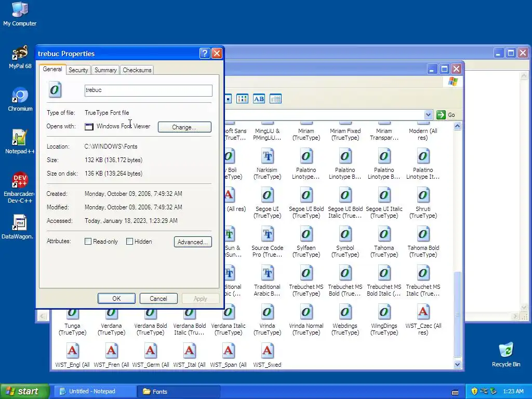Select Tahoma (TrueType) font icon
This screenshot has width=532, height=399.
pos(384,242)
